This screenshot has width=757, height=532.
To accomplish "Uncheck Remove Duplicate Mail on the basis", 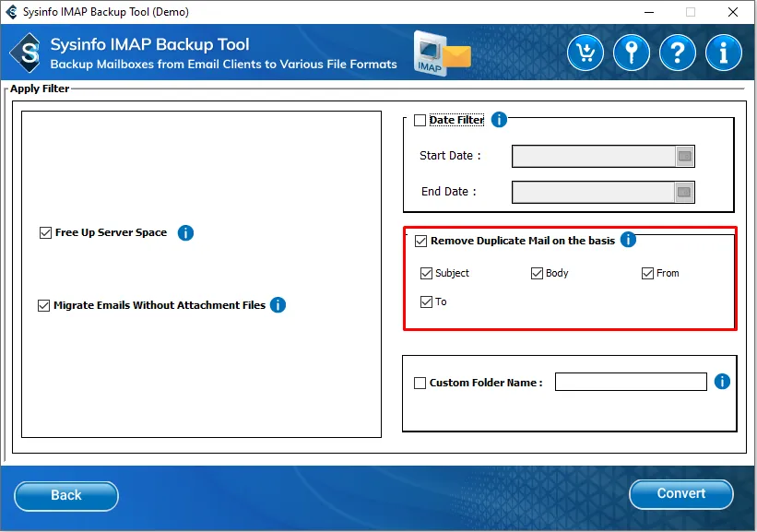I will tap(421, 241).
